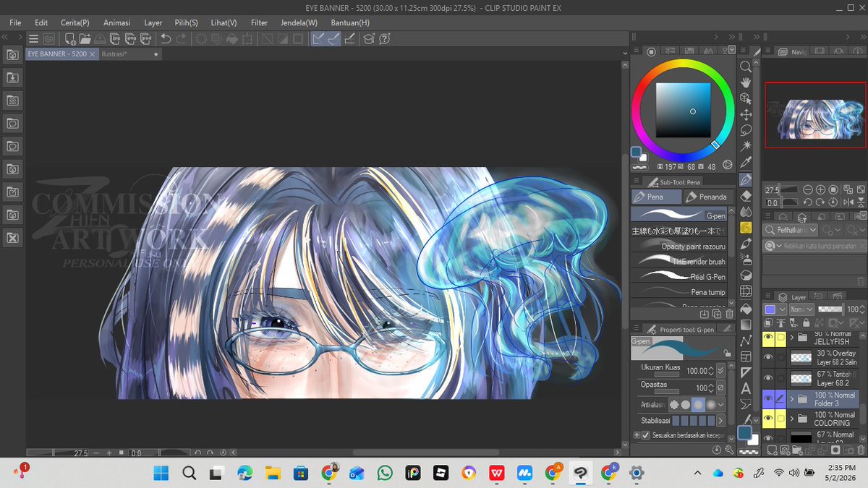Uncheck Sesuaikan berdasarkan kecepatan checkbox

pyautogui.click(x=646, y=435)
